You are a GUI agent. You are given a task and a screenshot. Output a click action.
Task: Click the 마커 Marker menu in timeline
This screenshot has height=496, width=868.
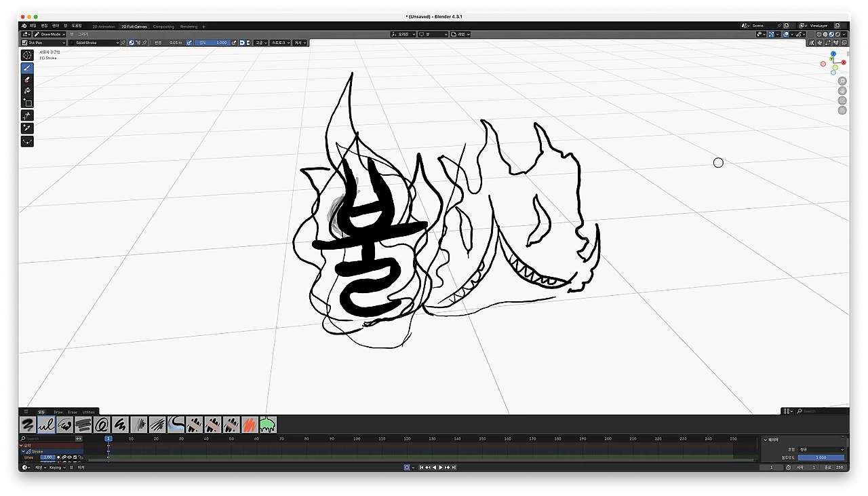pyautogui.click(x=81, y=468)
